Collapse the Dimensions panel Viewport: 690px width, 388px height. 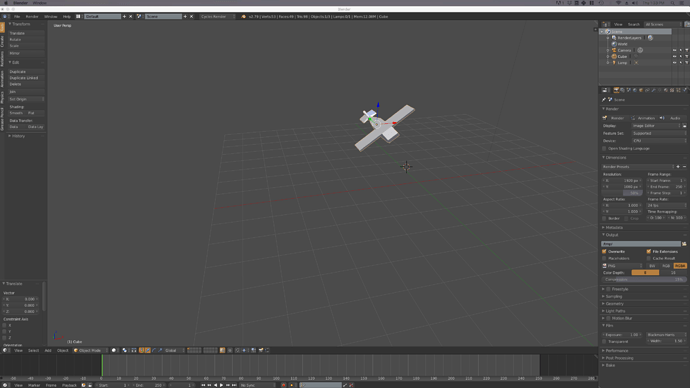pos(615,157)
